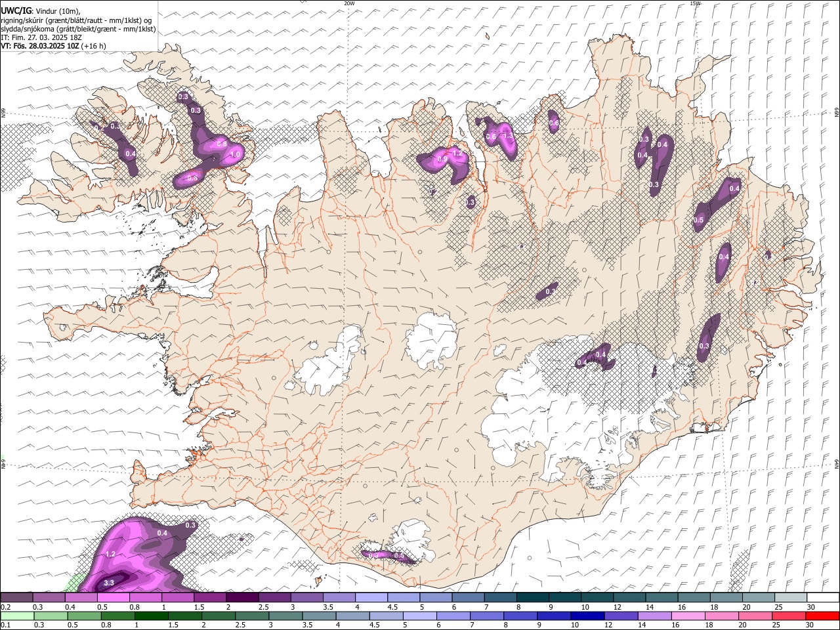Click the '1.3' snowfall value on the map
The width and height of the screenshot is (840, 630).
507,136
